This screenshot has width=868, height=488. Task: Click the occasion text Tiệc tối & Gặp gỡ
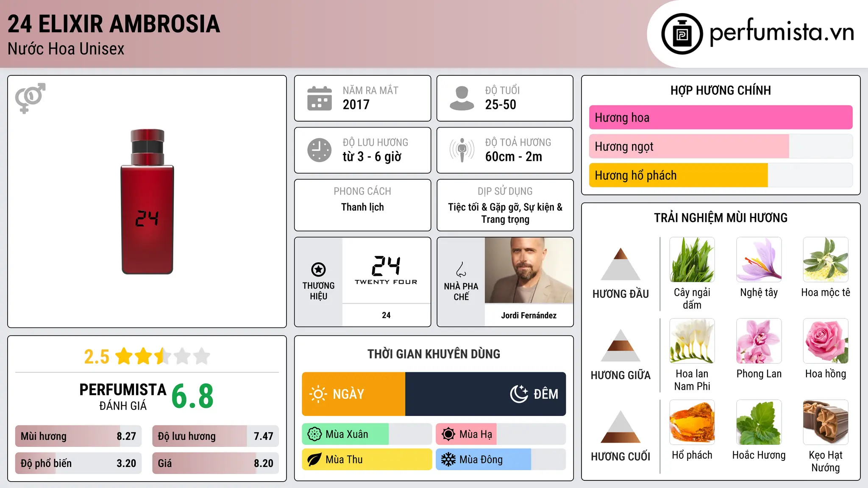pyautogui.click(x=484, y=207)
